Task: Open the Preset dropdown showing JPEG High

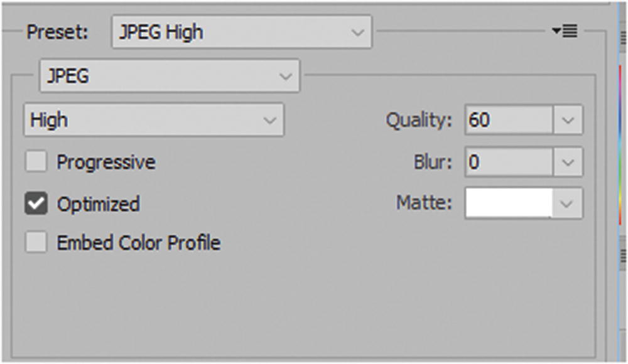Action: pyautogui.click(x=242, y=32)
